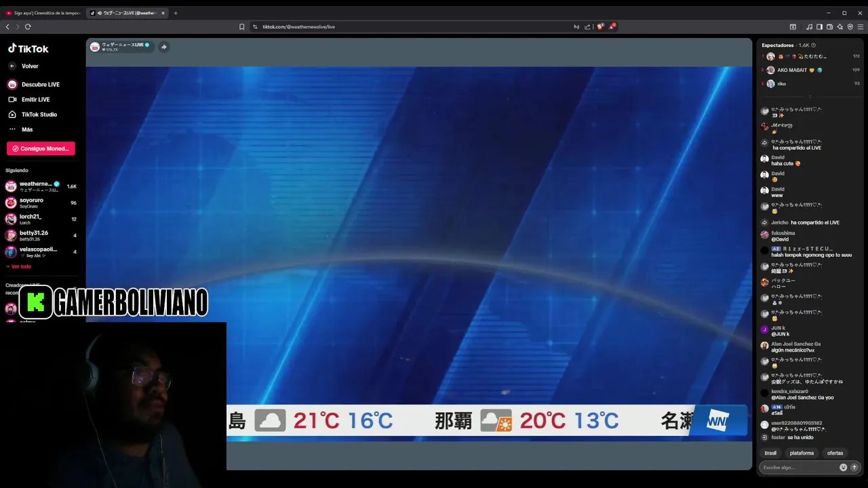The width and height of the screenshot is (868, 488).
Task: Open the browser hamburger menu
Action: 861,26
